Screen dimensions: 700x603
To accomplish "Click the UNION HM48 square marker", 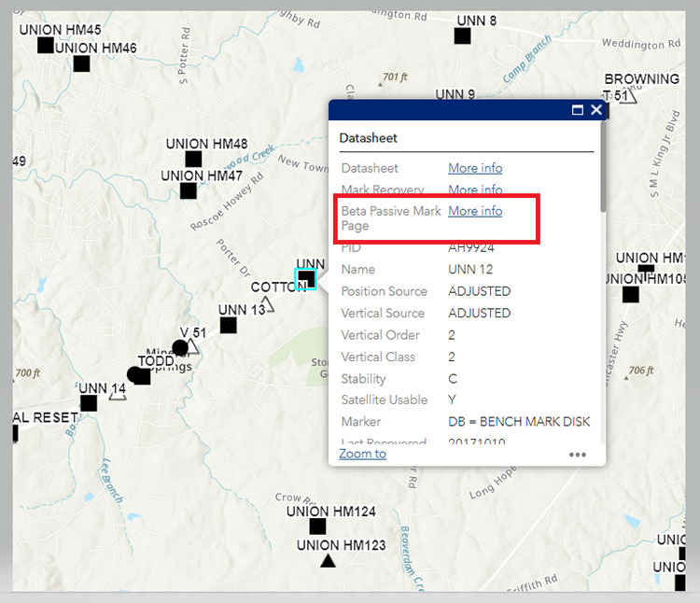I will coord(193,160).
